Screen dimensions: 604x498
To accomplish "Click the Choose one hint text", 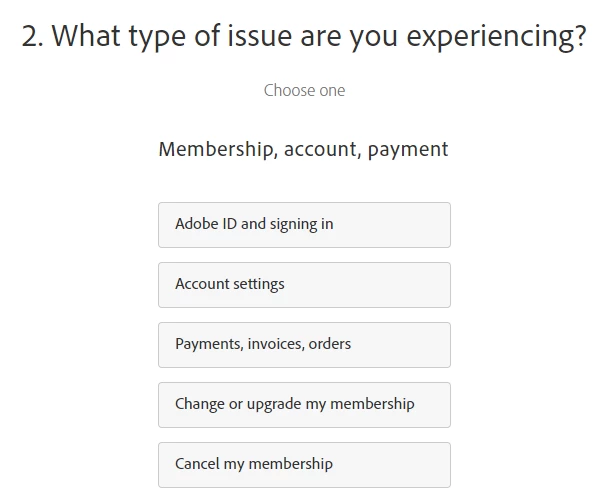I will pyautogui.click(x=304, y=90).
